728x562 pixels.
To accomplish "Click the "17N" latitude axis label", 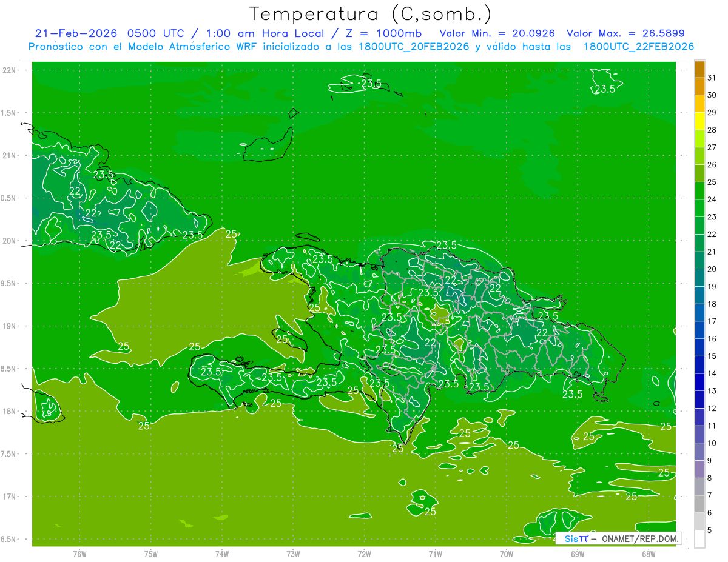I will coord(9,497).
